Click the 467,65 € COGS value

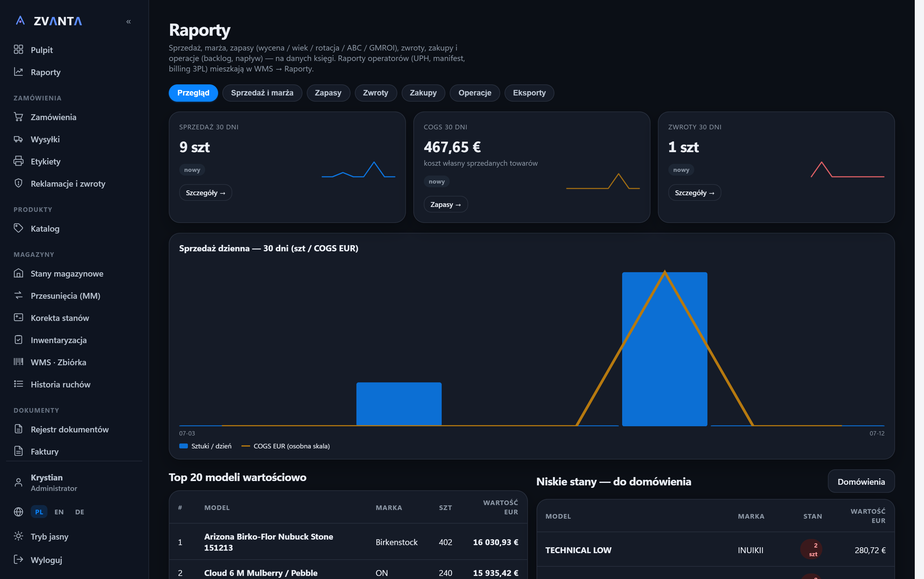pyautogui.click(x=452, y=147)
